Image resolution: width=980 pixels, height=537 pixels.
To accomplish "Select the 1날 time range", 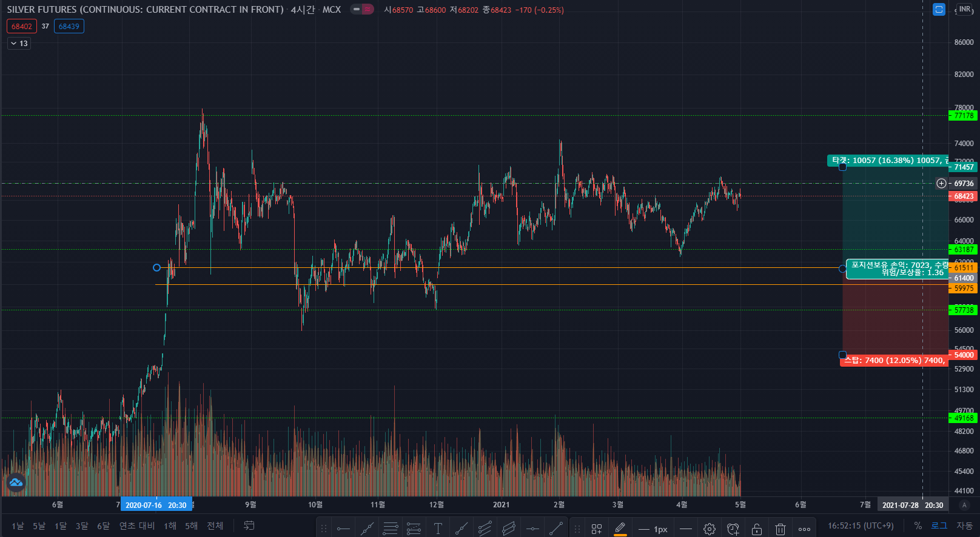I will pyautogui.click(x=18, y=525).
